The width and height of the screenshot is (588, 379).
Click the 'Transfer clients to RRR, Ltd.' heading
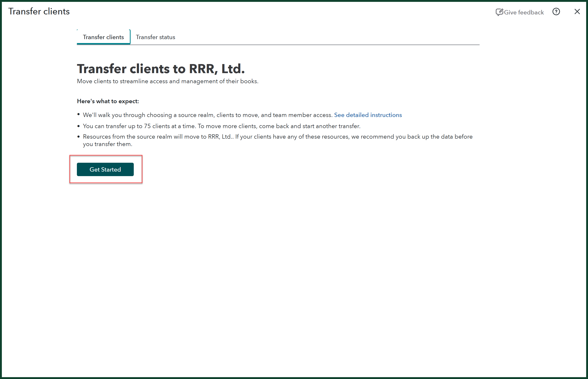point(161,69)
